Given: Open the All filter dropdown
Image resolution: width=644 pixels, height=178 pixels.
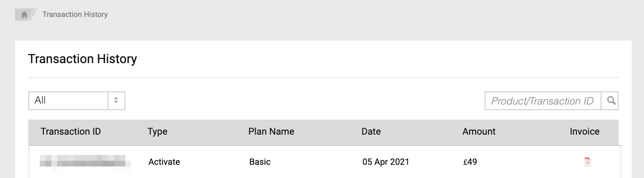Looking at the screenshot, I should click(x=77, y=101).
